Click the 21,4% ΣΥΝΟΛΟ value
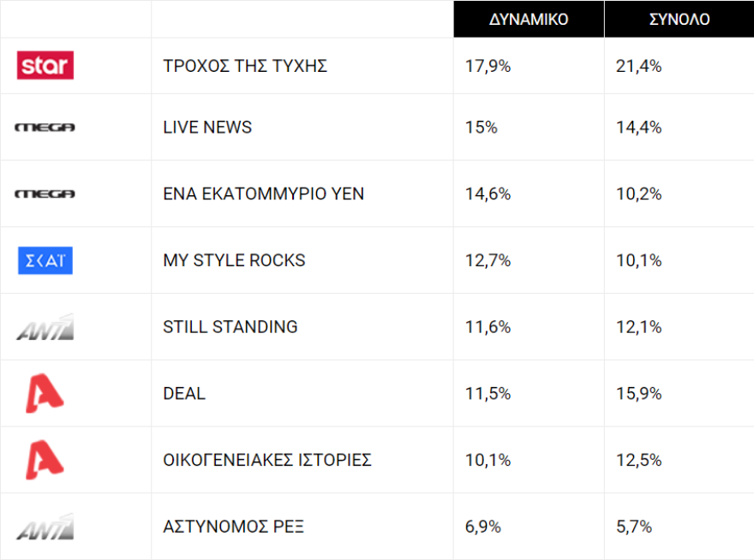Screen dimensions: 754x560 point(639,66)
